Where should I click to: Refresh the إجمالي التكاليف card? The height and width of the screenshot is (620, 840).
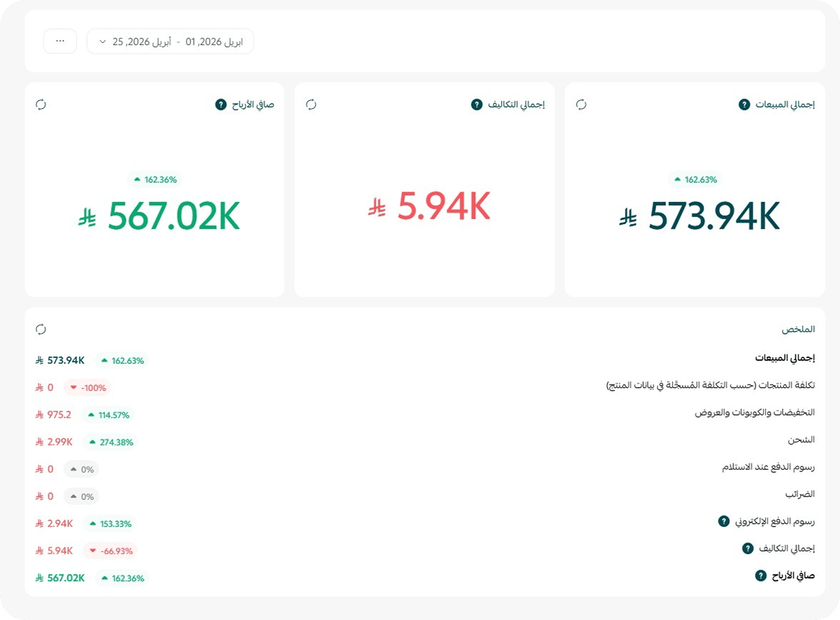pyautogui.click(x=311, y=104)
